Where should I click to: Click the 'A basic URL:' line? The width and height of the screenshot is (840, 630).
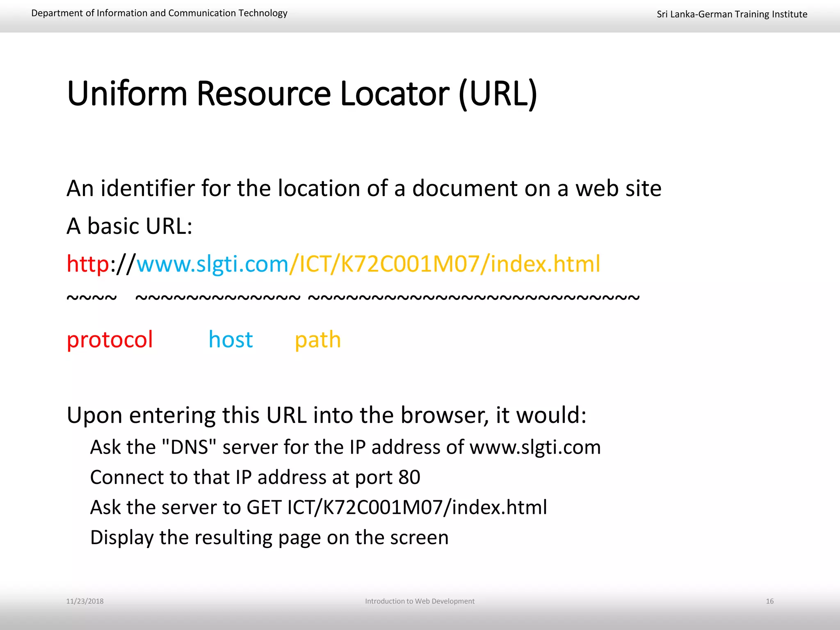pyautogui.click(x=130, y=226)
